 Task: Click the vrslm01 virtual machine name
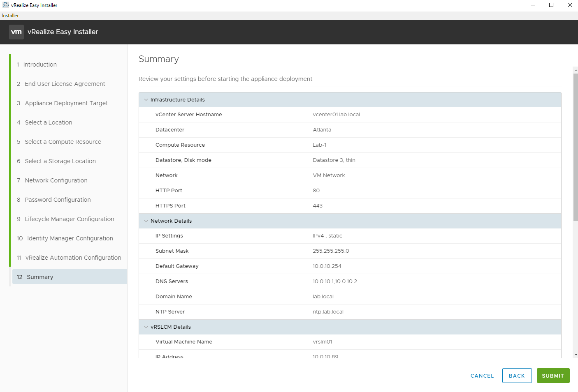[x=323, y=342]
